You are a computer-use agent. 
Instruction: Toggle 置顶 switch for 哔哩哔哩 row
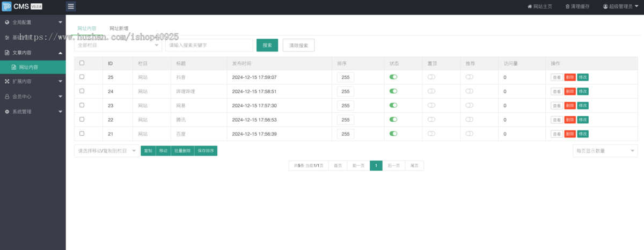click(x=431, y=91)
